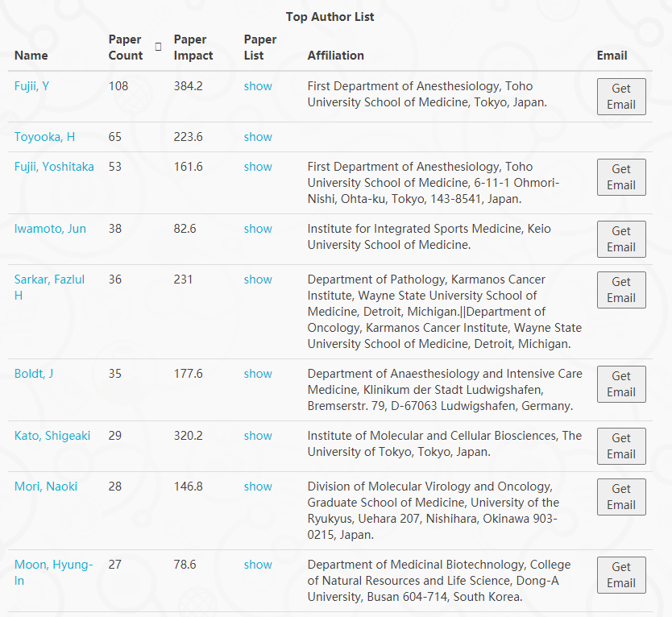Open the Fujii, Yoshitaka author link

[54, 167]
